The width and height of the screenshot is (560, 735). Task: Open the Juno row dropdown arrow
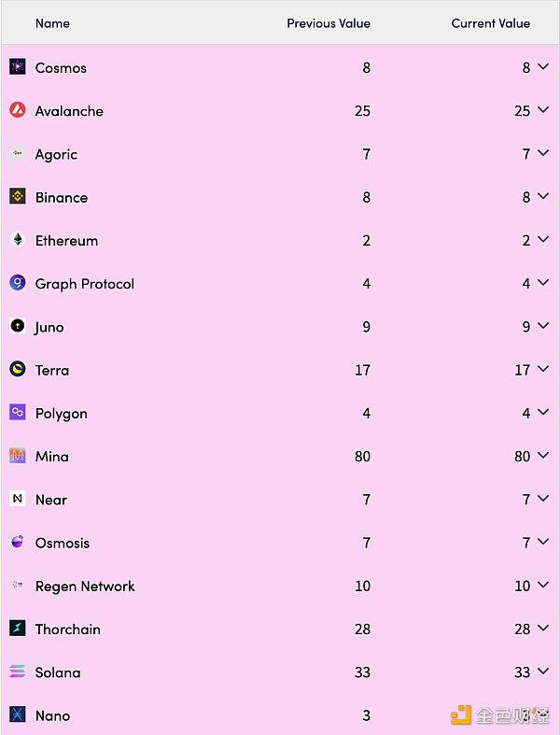[x=543, y=327]
